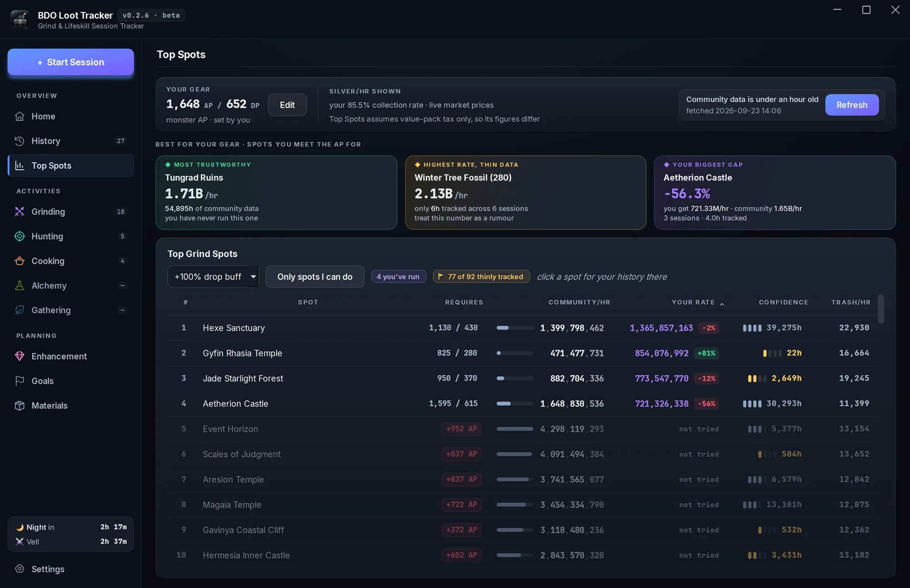
Task: Open Settings in the sidebar
Action: 71,569
